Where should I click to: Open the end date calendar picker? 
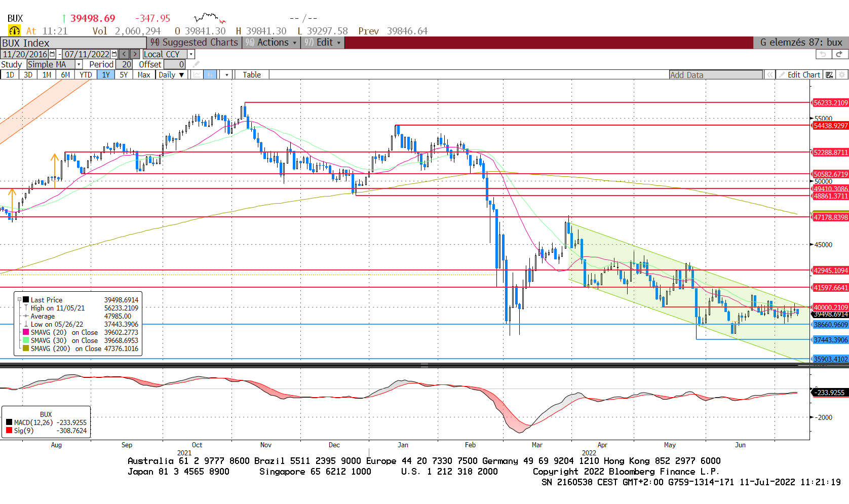click(x=114, y=54)
